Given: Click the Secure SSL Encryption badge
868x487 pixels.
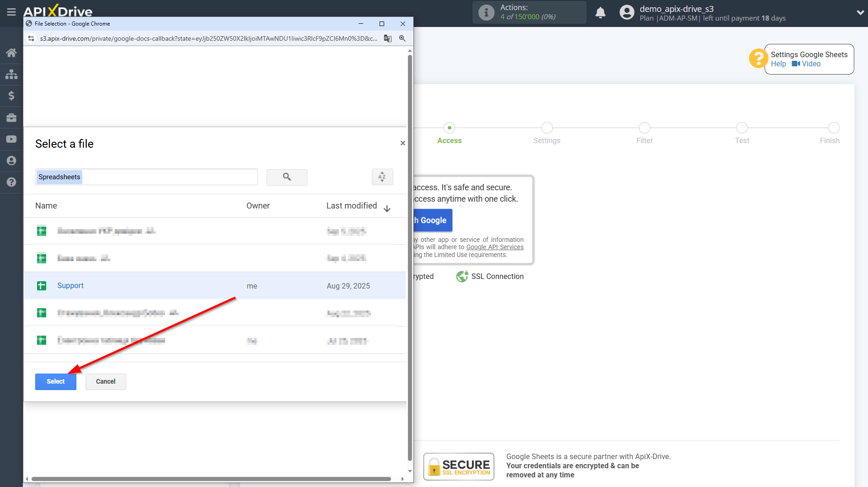Looking at the screenshot, I should click(459, 467).
